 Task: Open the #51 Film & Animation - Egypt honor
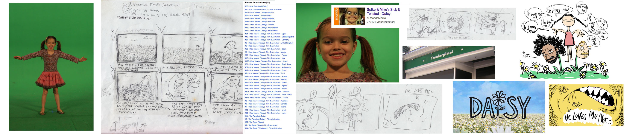(266, 34)
